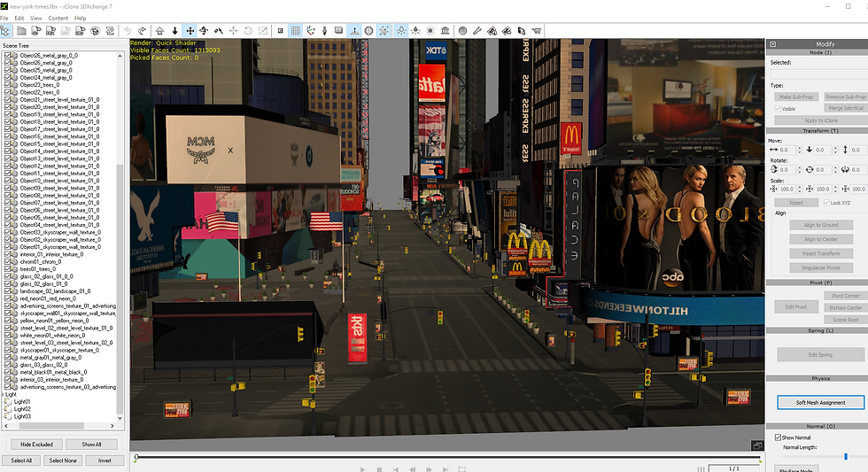Click the Modify panel collapse icon

pyautogui.click(x=772, y=44)
